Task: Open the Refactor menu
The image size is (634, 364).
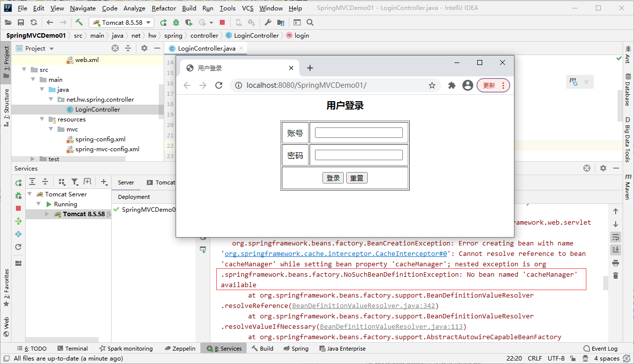Action: [x=164, y=8]
